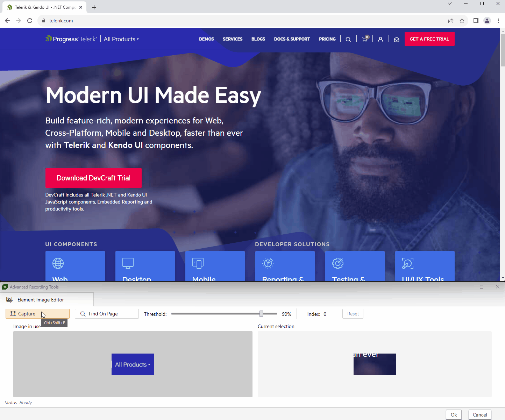Screen dimensions: 505x420
Task: Click the Threshold slider handle
Action: [x=261, y=314]
